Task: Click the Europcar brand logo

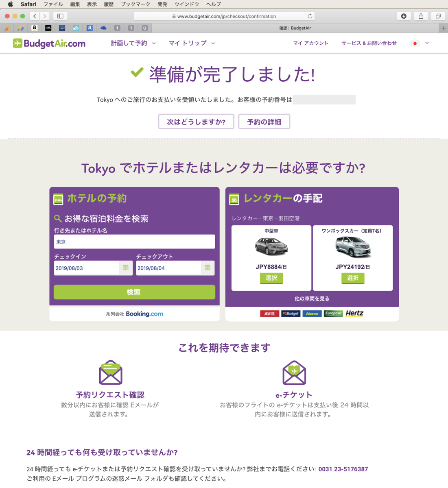Action: click(333, 313)
